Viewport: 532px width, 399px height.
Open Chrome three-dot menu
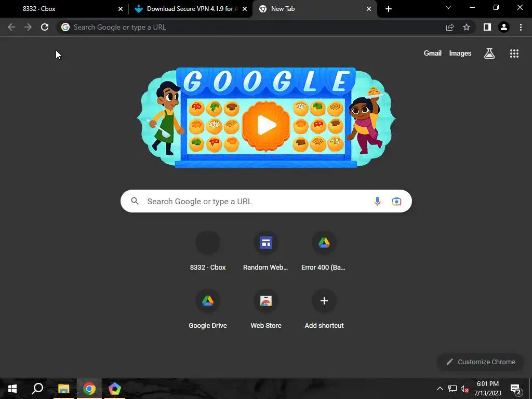(x=521, y=27)
